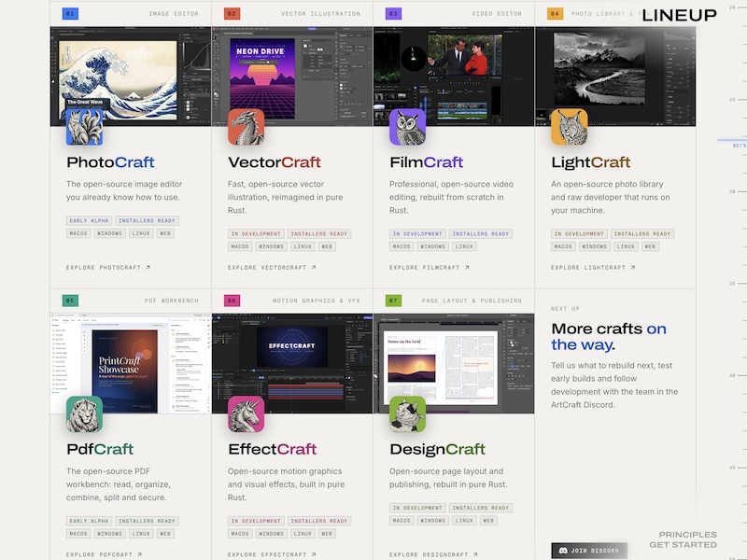Click the green 05 number badge

click(71, 301)
